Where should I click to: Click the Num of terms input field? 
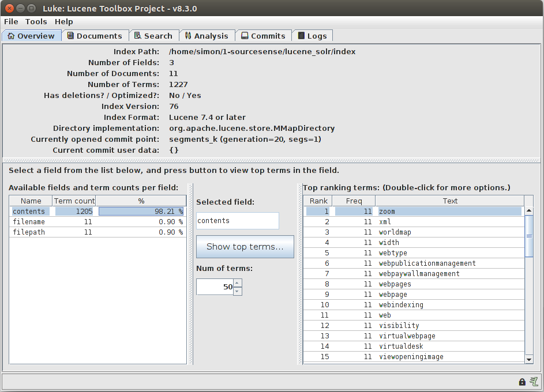coord(215,287)
